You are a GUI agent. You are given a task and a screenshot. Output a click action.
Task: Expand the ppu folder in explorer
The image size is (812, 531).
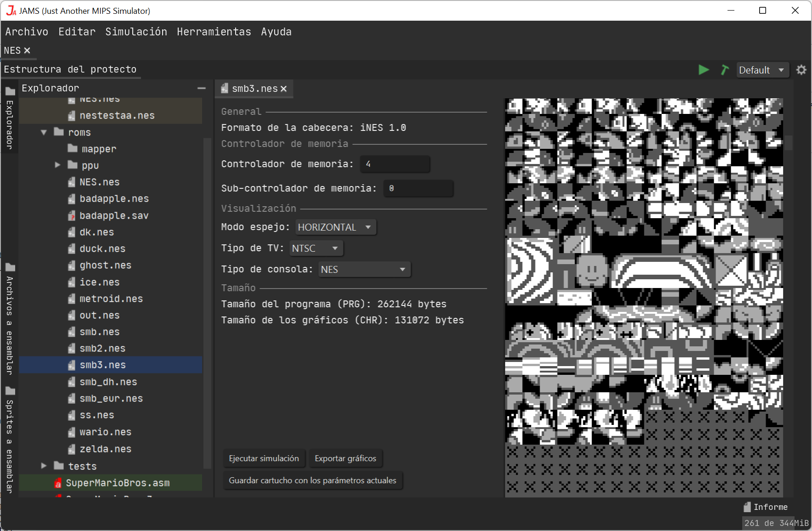(x=58, y=165)
